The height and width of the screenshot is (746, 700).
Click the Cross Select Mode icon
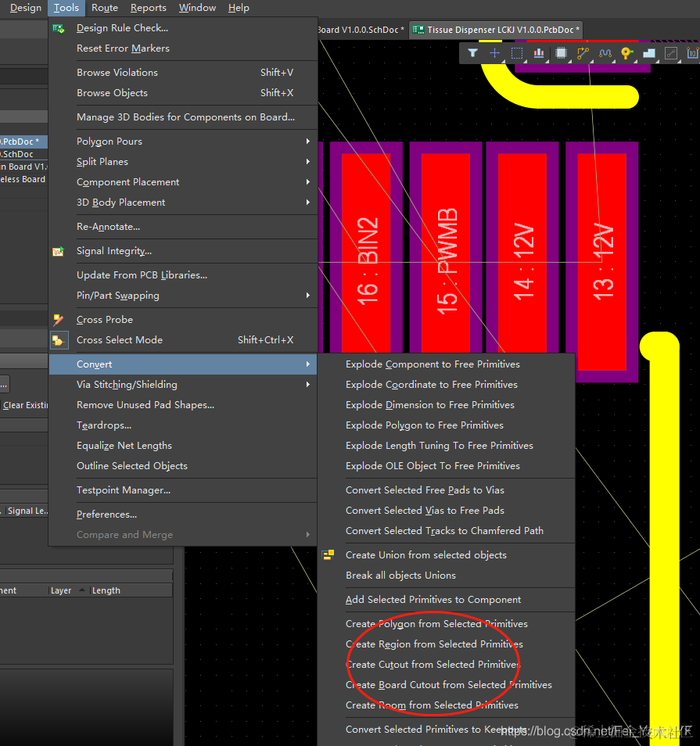58,340
